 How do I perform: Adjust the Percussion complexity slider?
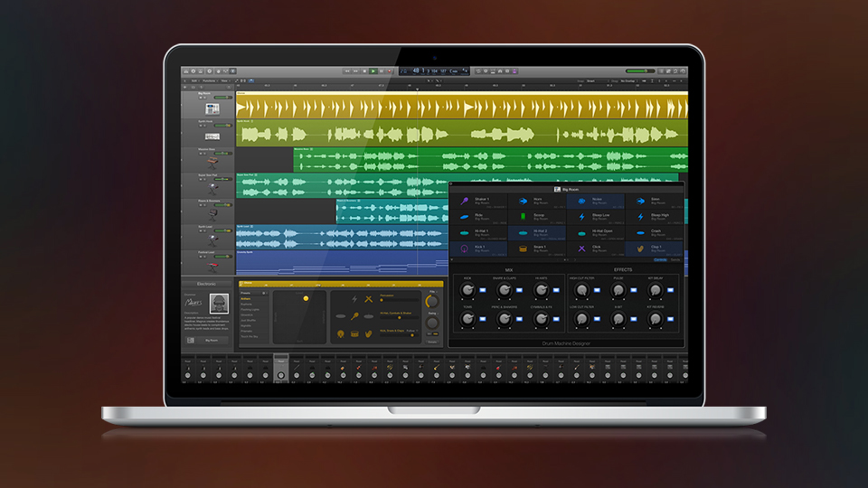click(399, 300)
